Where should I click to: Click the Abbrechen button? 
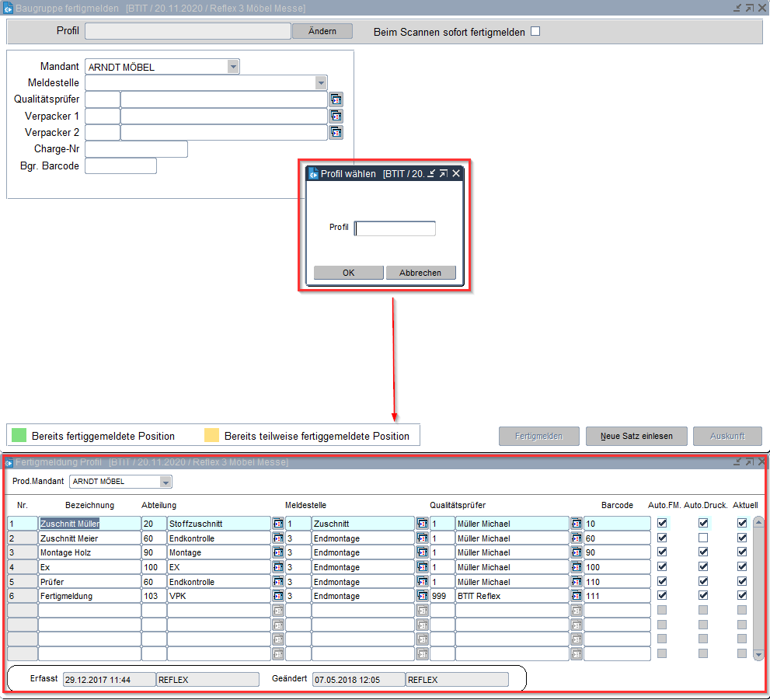pyautogui.click(x=420, y=273)
